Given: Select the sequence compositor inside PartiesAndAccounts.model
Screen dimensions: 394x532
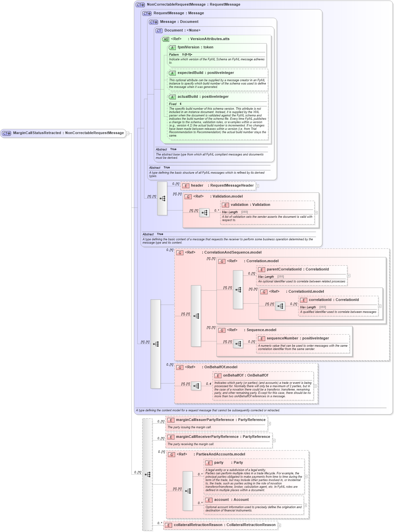Looking at the screenshot, I should [x=188, y=491].
